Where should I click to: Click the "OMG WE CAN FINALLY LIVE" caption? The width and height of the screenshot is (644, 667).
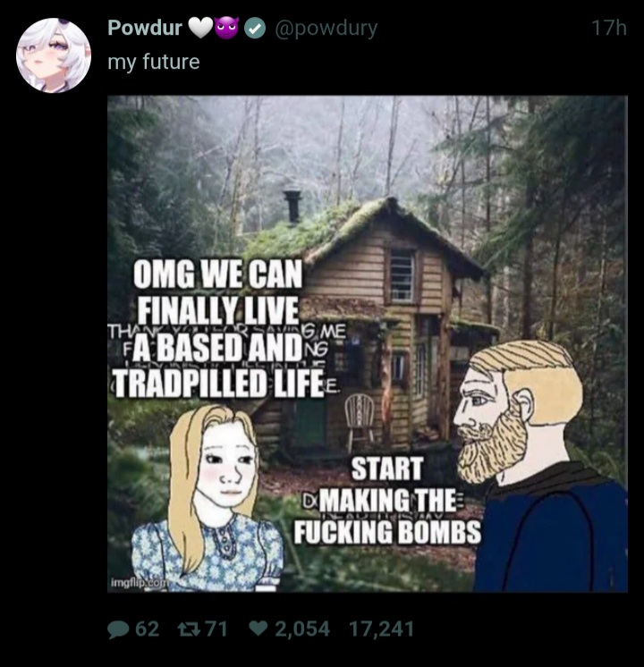click(217, 291)
